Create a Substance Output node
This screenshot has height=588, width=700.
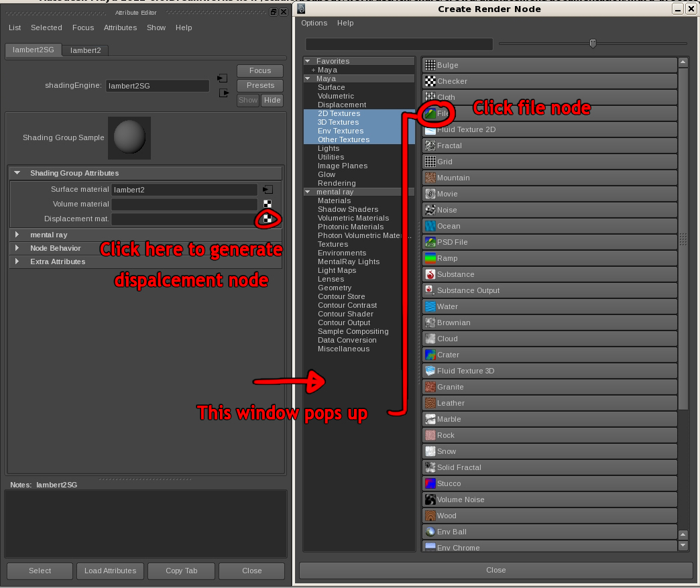[550, 290]
